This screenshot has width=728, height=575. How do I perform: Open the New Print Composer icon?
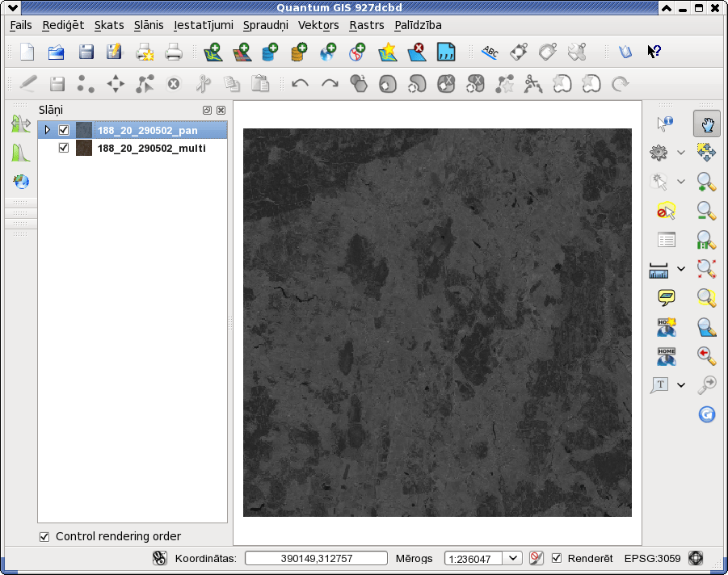pos(145,52)
